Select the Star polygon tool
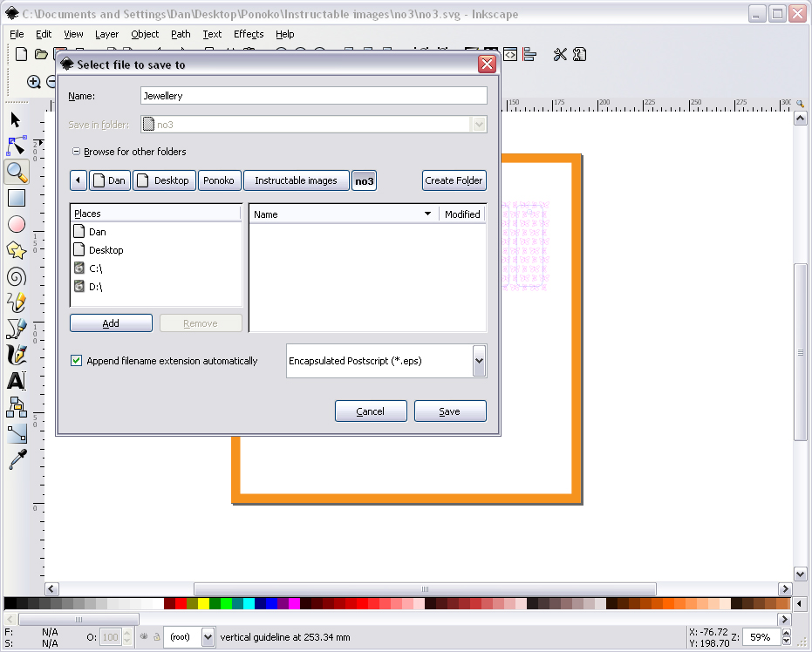 click(17, 250)
